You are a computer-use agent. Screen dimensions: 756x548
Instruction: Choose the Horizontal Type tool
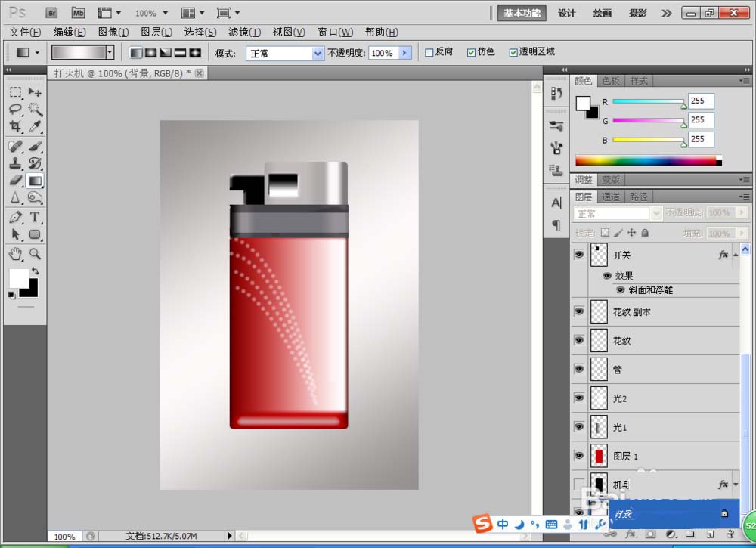35,217
